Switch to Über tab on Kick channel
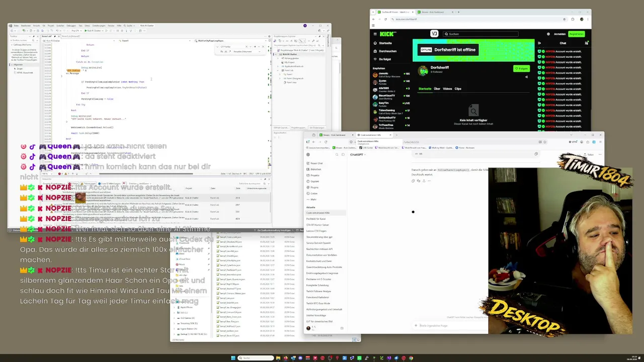The image size is (644, 362). (437, 89)
